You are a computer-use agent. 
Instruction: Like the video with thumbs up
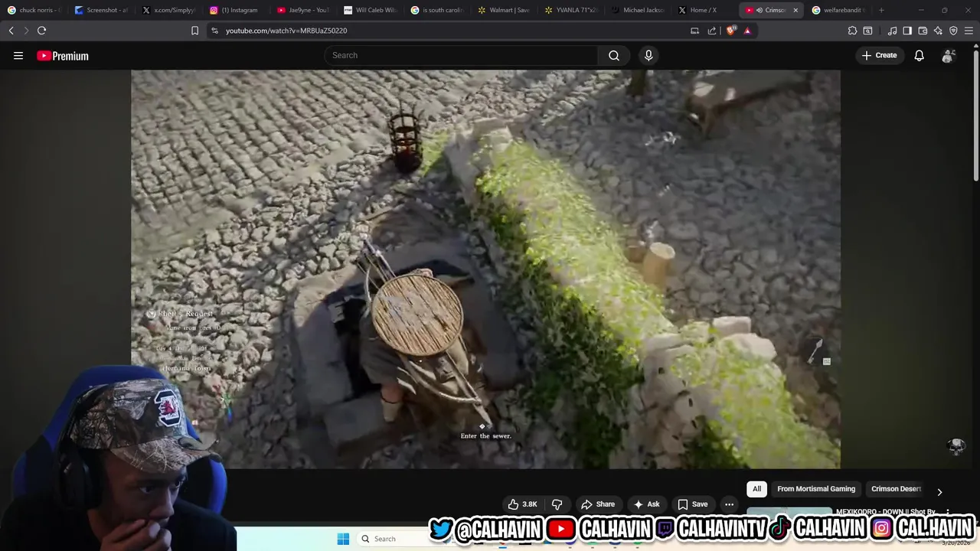[522, 504]
